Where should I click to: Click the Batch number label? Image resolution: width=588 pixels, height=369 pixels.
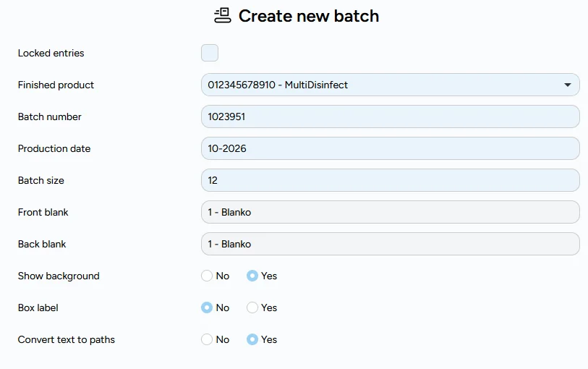[49, 117]
